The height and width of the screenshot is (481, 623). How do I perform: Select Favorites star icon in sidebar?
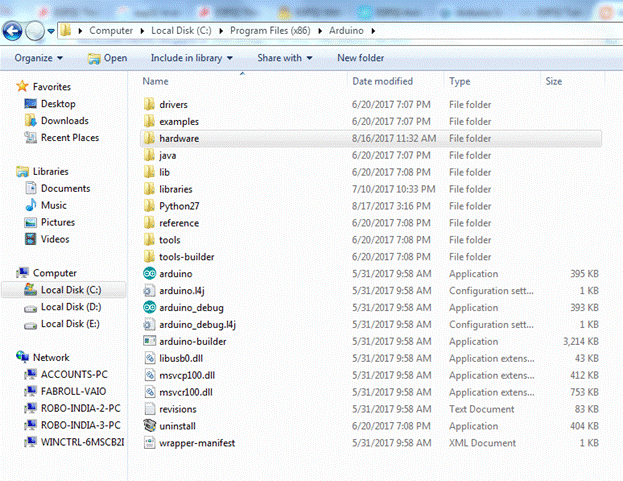click(22, 86)
